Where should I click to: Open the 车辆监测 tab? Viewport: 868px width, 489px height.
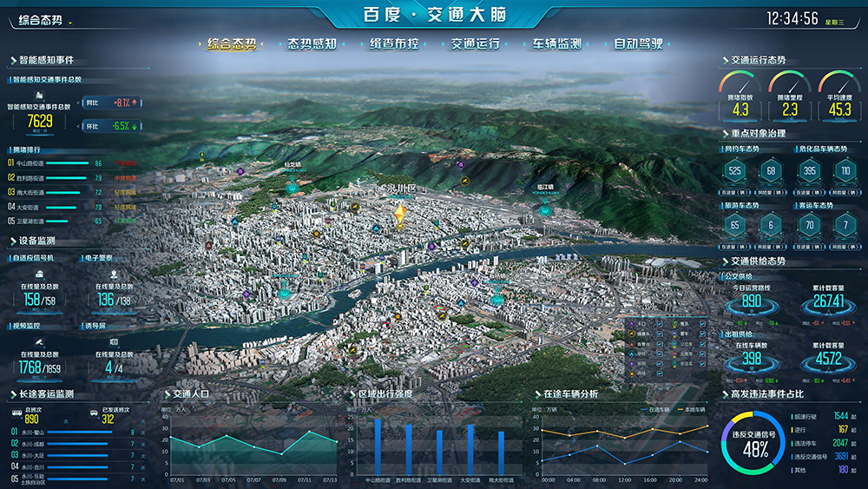coord(557,43)
